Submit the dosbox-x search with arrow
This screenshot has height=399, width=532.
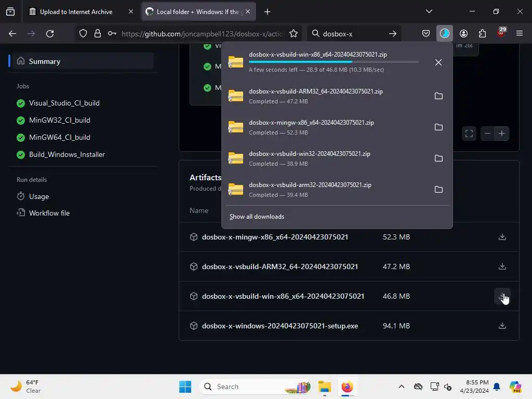click(x=393, y=34)
